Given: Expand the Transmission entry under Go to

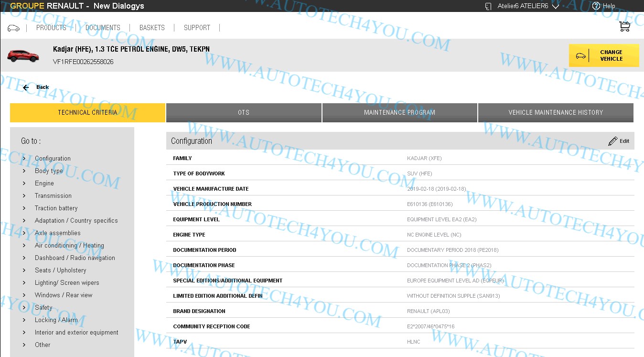Looking at the screenshot, I should point(53,195).
